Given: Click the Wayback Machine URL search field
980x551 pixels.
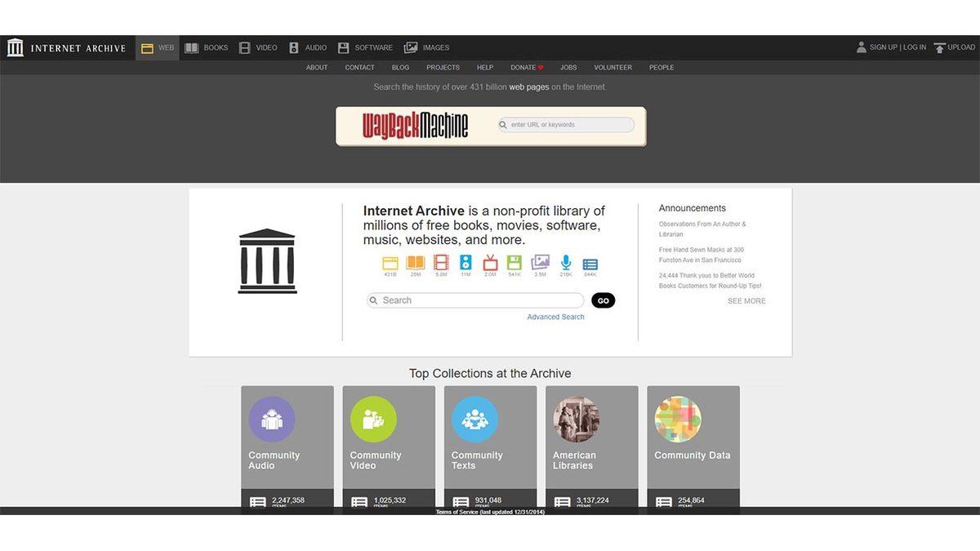Looking at the screenshot, I should coord(568,124).
